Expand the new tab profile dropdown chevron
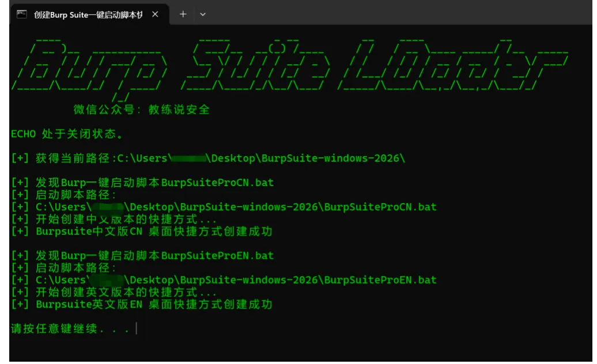Screen dimensions: 597x364 [203, 14]
